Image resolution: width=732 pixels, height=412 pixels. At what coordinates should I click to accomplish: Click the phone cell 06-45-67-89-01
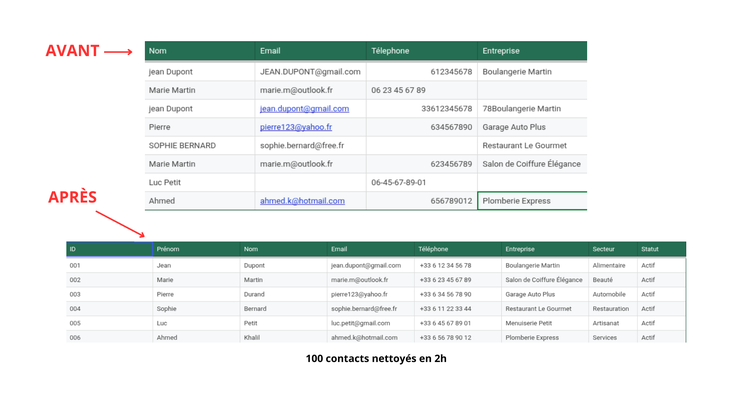[x=398, y=183]
